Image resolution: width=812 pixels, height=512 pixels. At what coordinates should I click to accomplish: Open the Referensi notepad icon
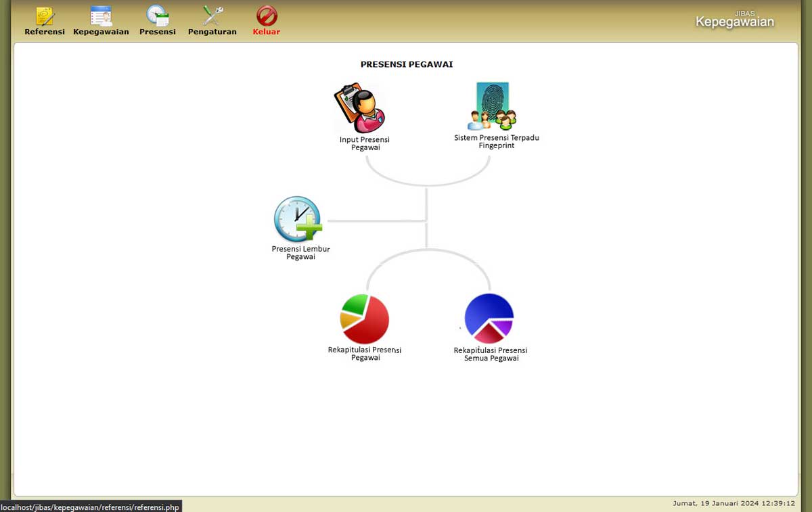[45, 16]
